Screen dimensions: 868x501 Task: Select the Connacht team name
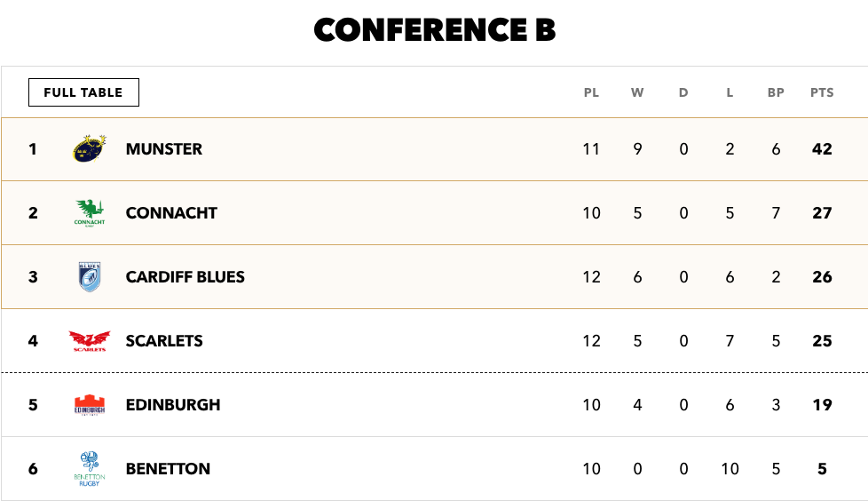[x=171, y=213]
